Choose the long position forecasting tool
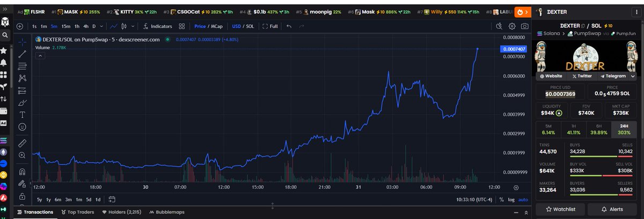 coord(22,90)
